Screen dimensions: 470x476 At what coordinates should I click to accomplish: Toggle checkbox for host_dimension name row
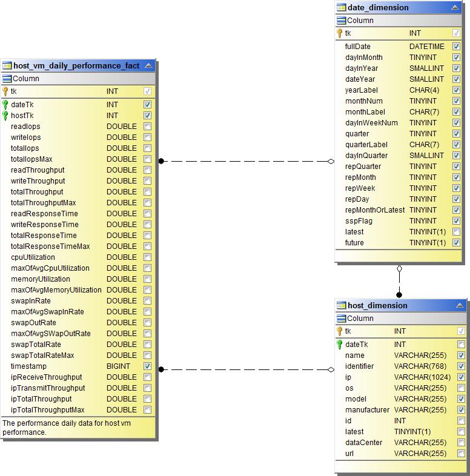461,355
